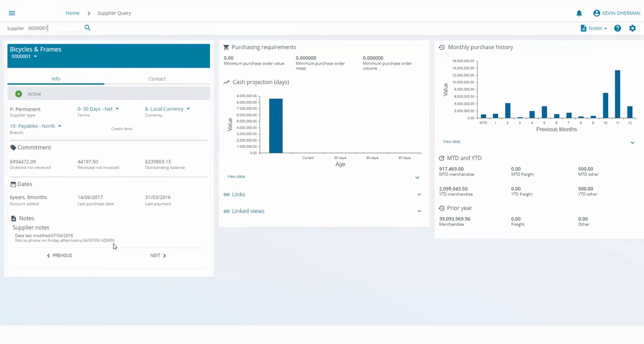Click the 6239869.15 outstanding balance value
Screen dimensions: 644x344
[x=158, y=162]
